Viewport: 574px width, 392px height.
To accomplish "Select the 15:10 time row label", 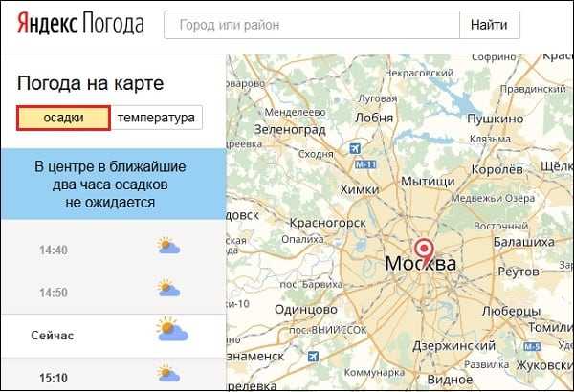I will tap(54, 378).
